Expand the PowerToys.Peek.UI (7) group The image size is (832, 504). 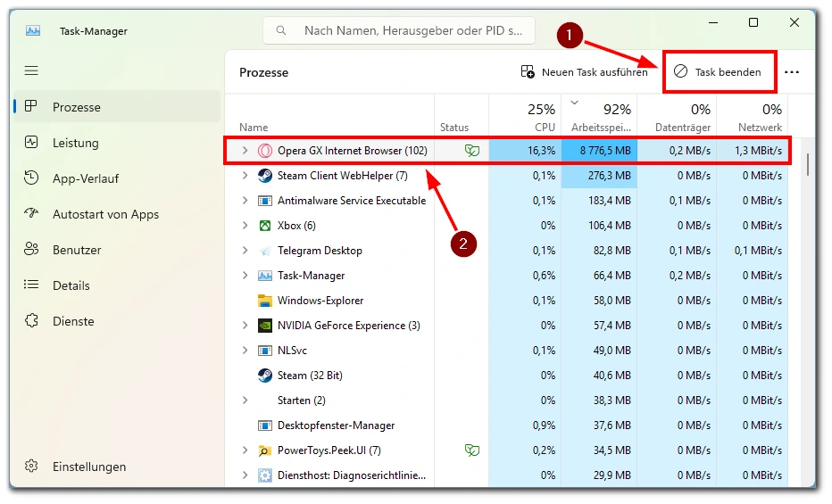click(245, 450)
